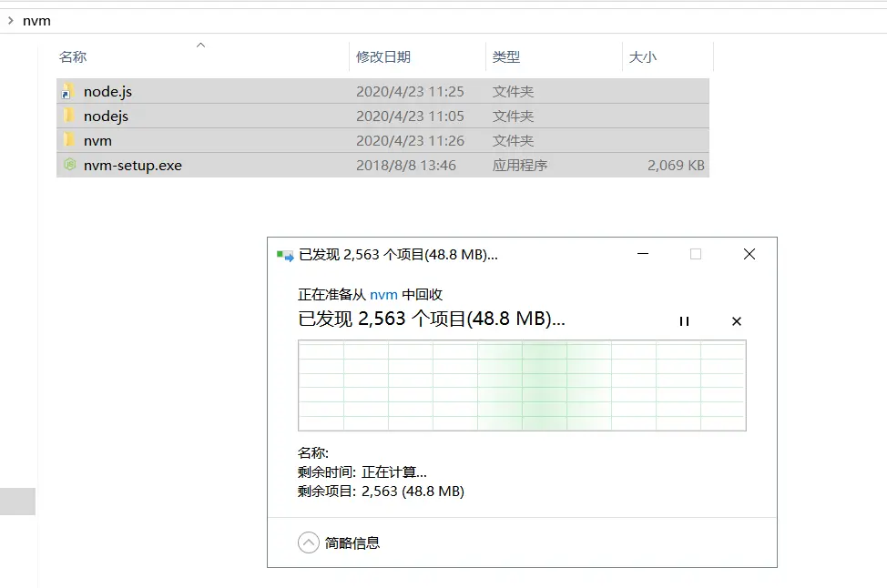Sort files by 名称 column header
The image size is (887, 588).
point(73,57)
